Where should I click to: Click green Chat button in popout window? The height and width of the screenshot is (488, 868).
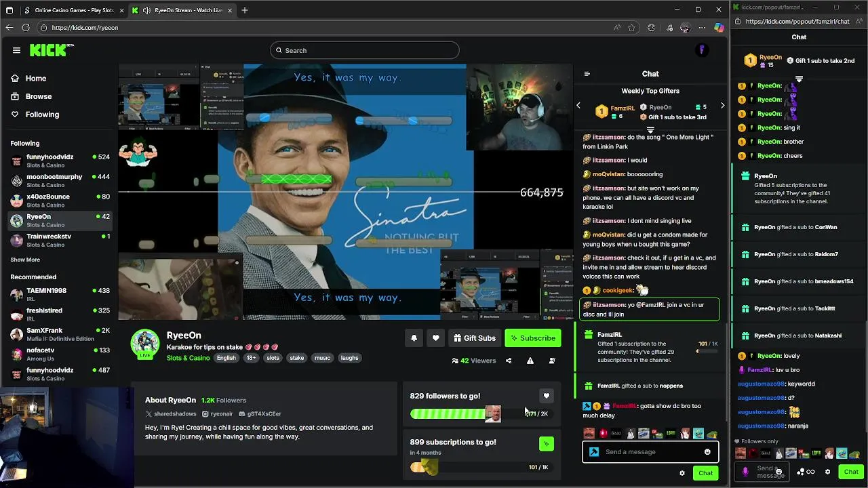[851, 472]
